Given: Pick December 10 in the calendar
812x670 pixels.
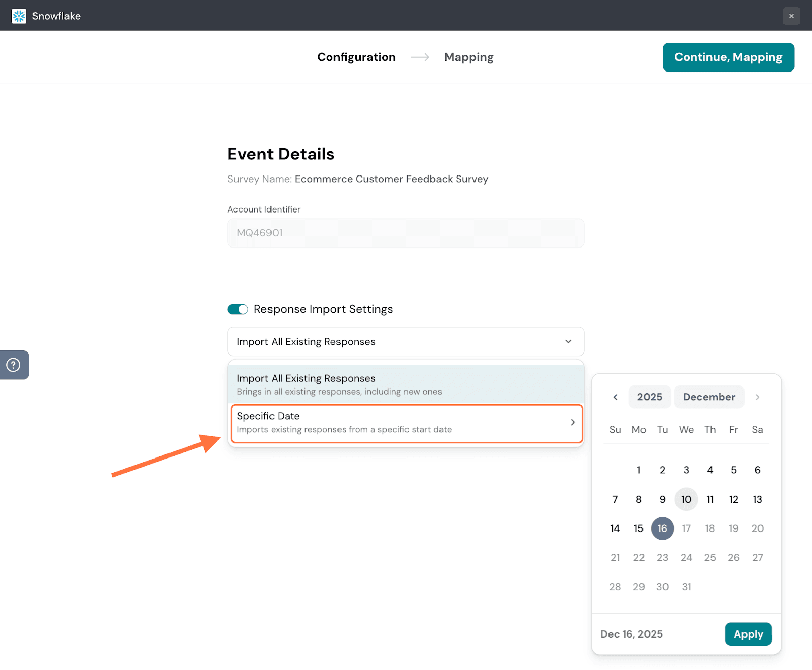Looking at the screenshot, I should (x=686, y=499).
